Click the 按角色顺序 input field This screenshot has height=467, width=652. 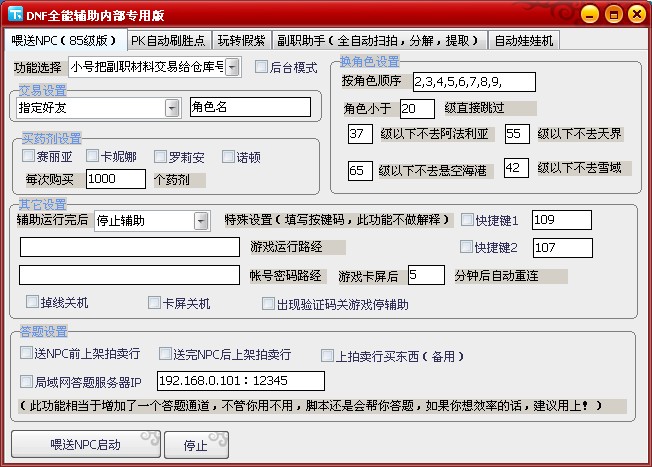point(473,81)
